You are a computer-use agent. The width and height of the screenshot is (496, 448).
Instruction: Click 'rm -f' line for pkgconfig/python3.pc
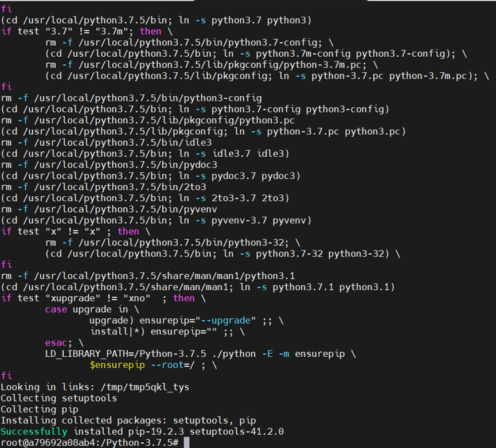click(148, 120)
